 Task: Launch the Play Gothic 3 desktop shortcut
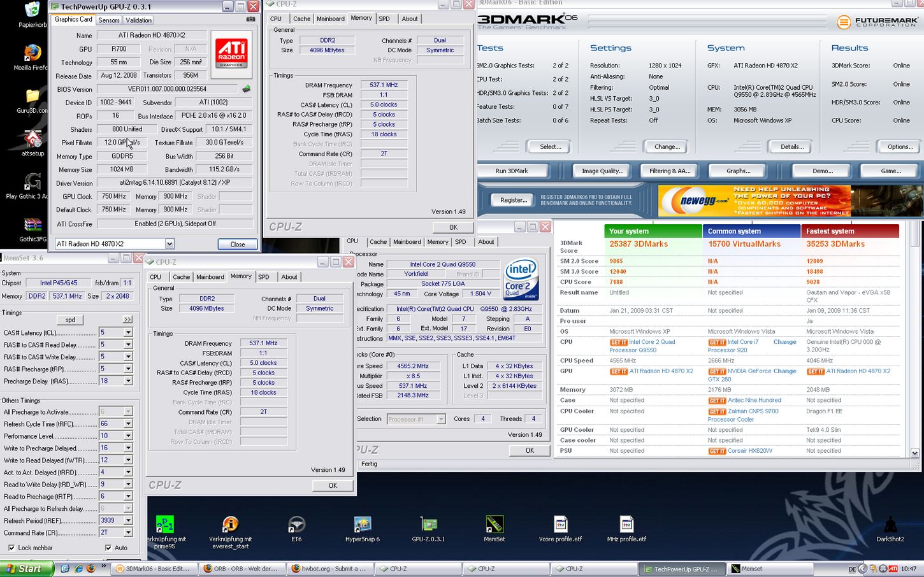pyautogui.click(x=32, y=182)
